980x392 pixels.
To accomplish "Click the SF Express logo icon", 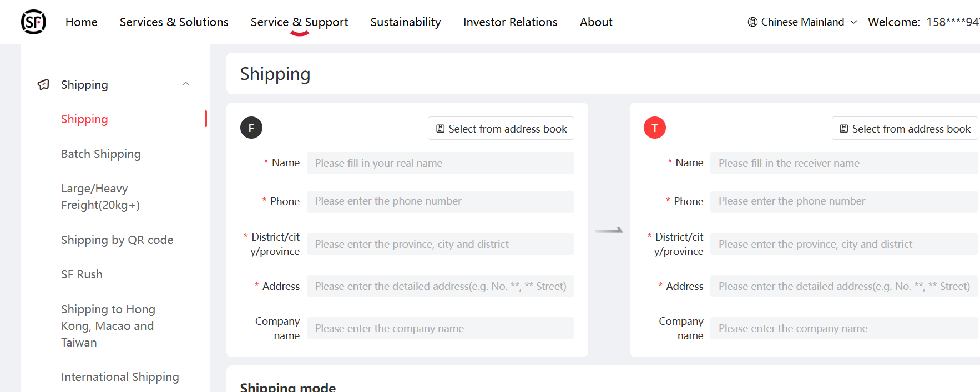I will click(x=33, y=22).
